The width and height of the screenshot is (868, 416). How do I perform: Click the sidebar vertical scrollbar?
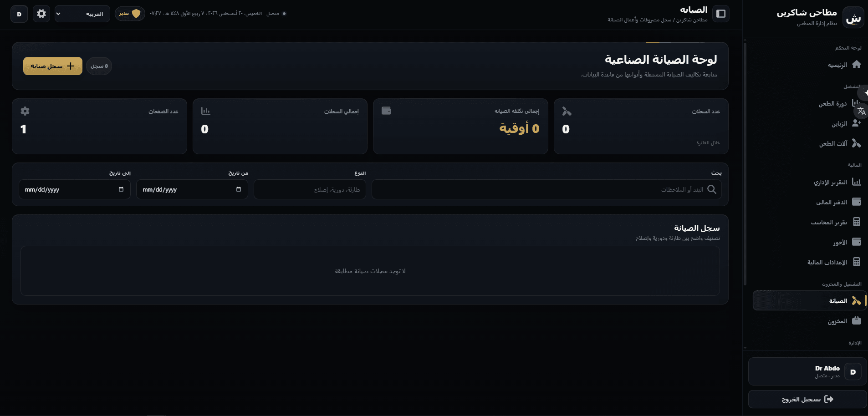[745, 164]
